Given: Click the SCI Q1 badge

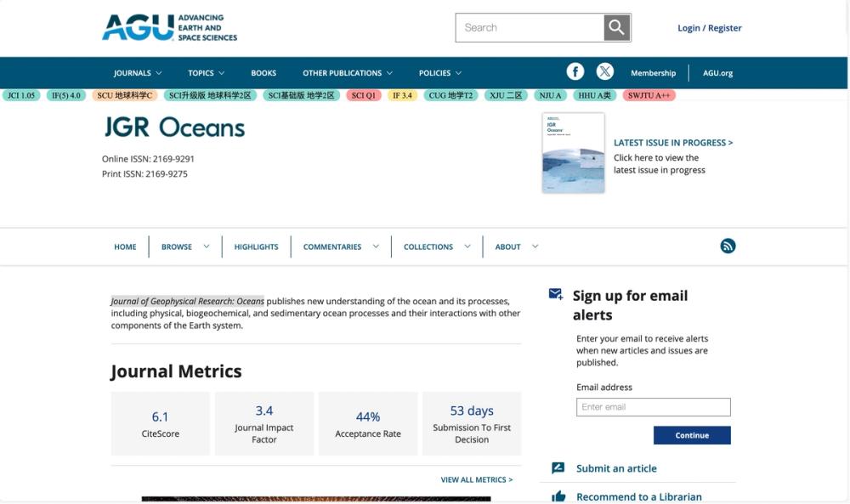Looking at the screenshot, I should point(364,95).
